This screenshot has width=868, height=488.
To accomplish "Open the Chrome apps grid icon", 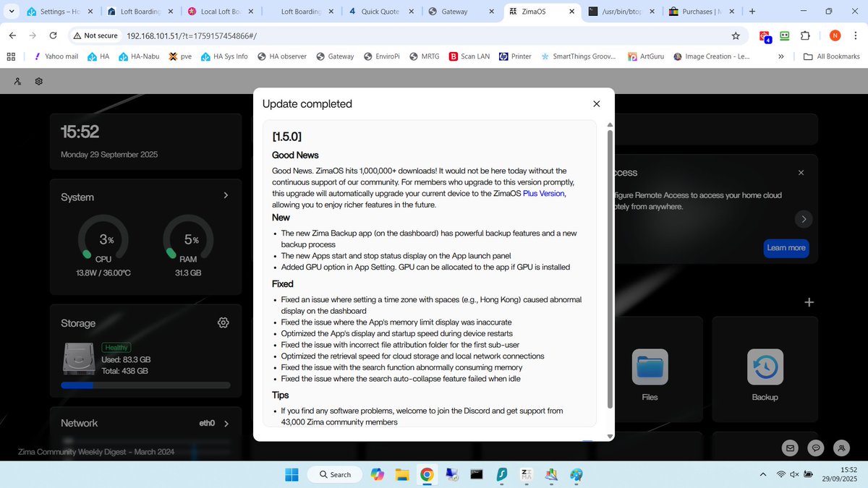I will tap(11, 56).
